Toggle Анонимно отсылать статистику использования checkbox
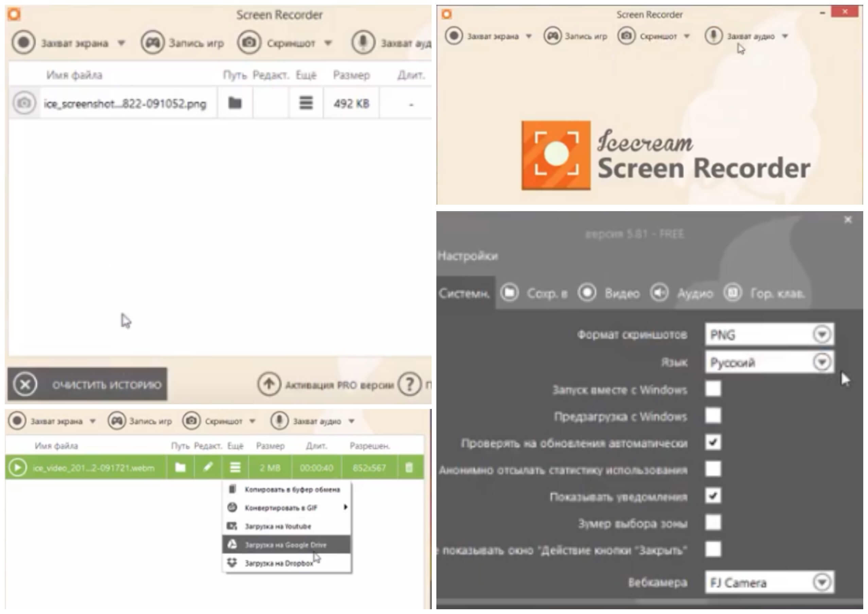Screen dimensions: 868x614 click(713, 469)
